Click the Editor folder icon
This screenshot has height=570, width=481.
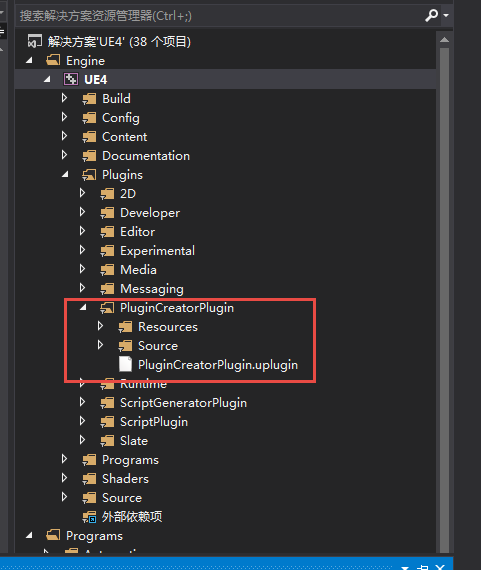107,232
